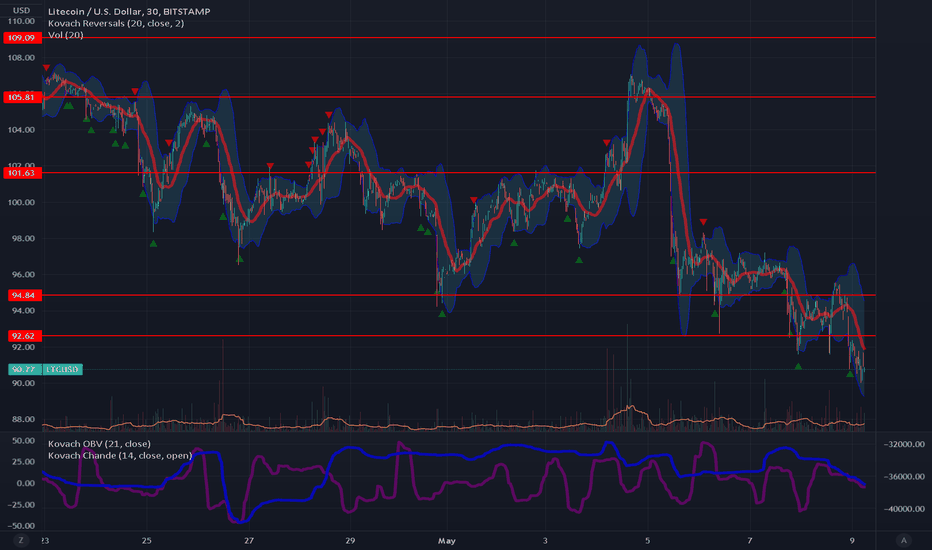The image size is (932, 550).
Task: Open the USD currency selector
Action: point(21,10)
